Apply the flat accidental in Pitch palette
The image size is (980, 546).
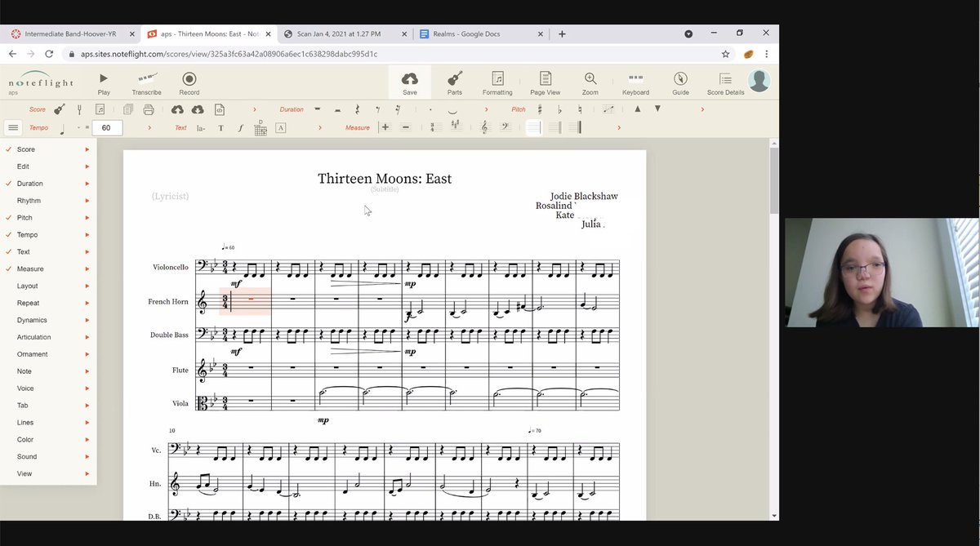560,109
